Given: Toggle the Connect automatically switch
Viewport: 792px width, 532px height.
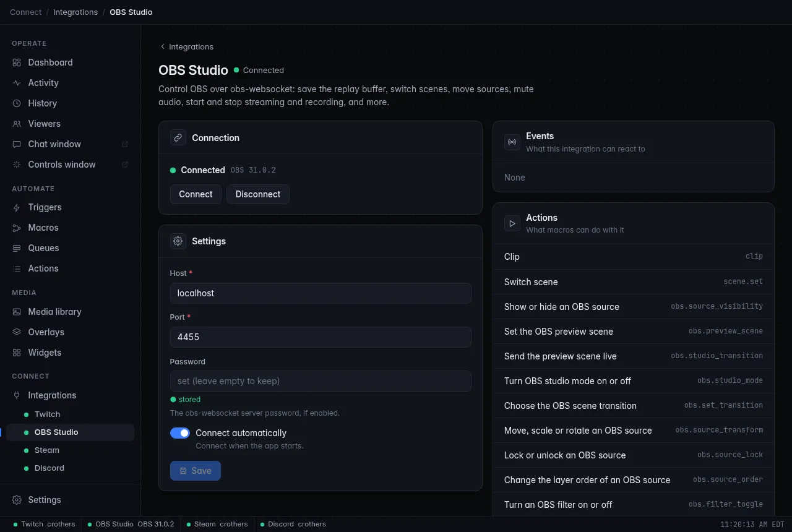Looking at the screenshot, I should tap(180, 433).
